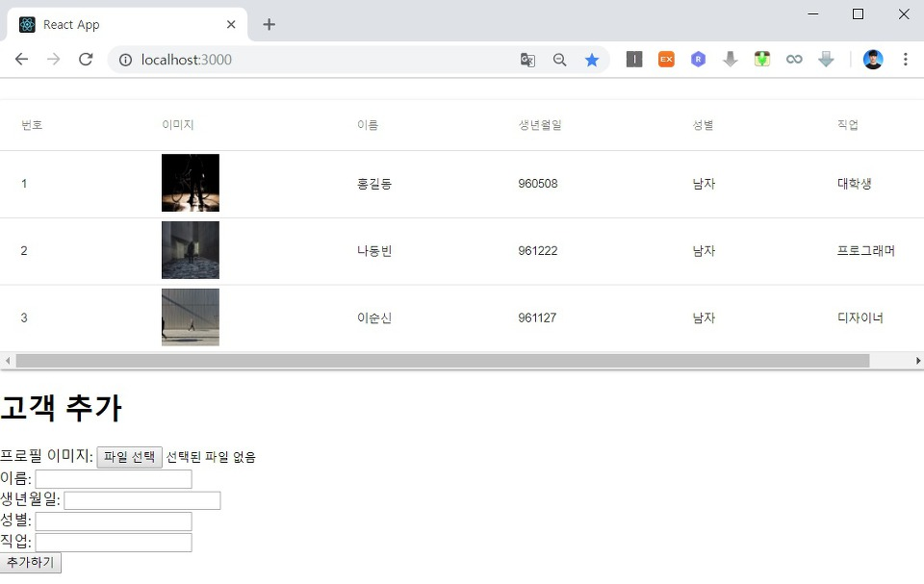
Task: Open a new tab with the plus button
Action: 269,25
